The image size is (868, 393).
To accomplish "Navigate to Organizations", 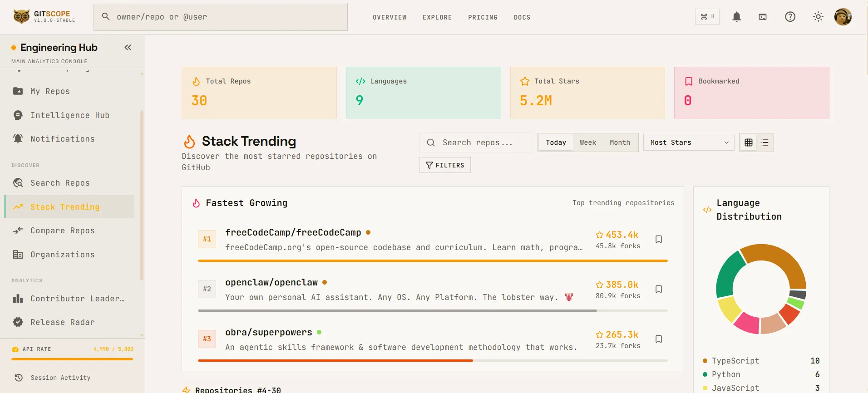I will pos(69,255).
